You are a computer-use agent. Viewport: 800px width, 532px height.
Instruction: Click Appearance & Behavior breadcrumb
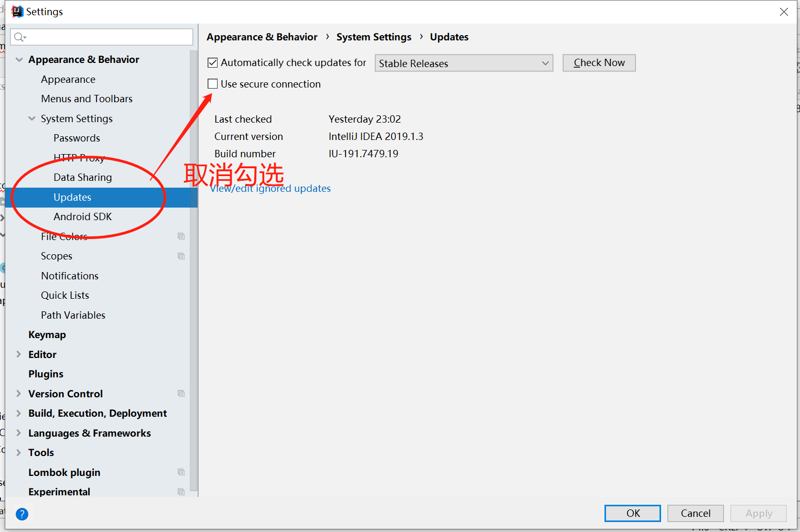(262, 37)
